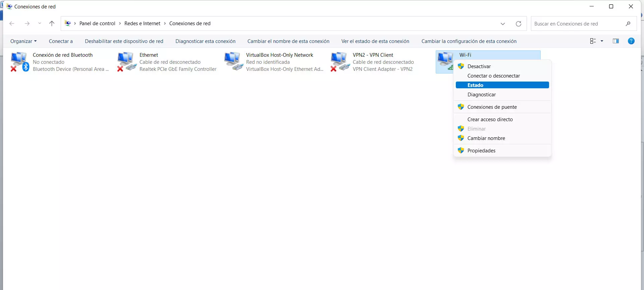The width and height of the screenshot is (644, 290).
Task: Go back with the back arrow
Action: pos(12,23)
